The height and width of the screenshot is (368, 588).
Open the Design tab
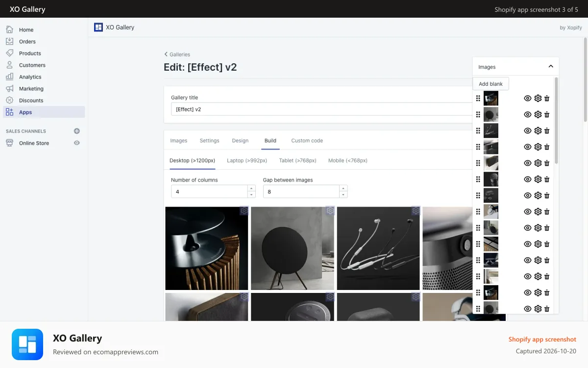[240, 140]
